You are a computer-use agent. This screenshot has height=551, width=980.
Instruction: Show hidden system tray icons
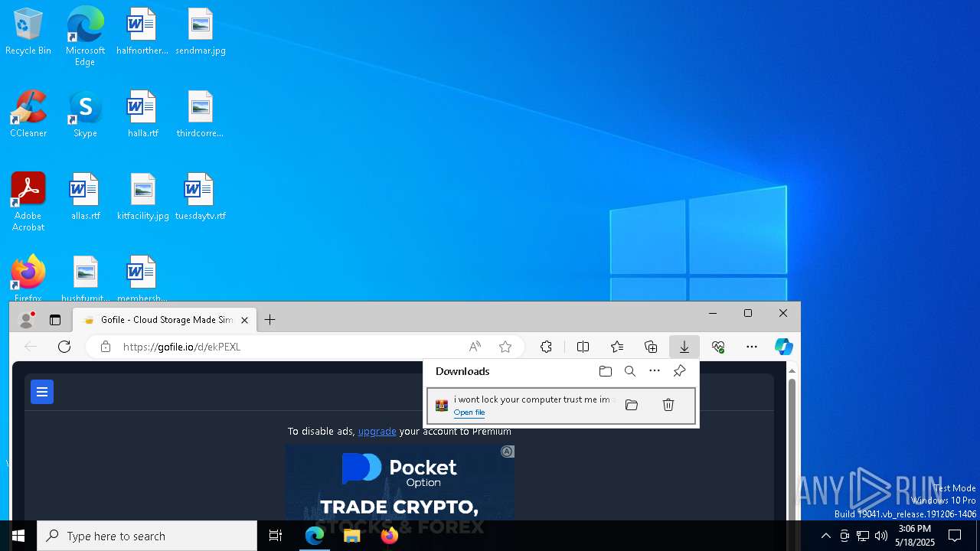825,536
